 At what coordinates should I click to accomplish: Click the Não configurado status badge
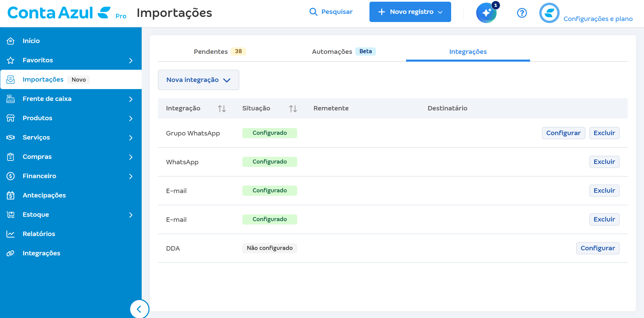[270, 248]
